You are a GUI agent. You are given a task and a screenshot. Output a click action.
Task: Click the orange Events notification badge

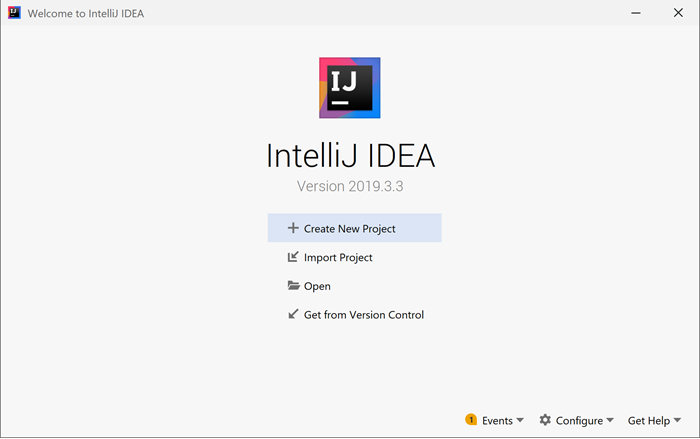(471, 420)
